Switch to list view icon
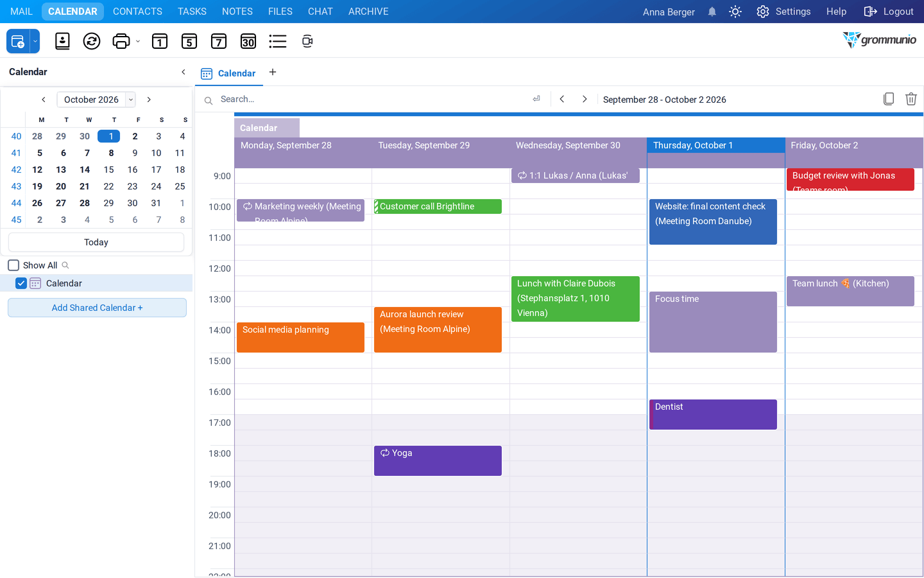Image resolution: width=924 pixels, height=578 pixels. (x=278, y=41)
